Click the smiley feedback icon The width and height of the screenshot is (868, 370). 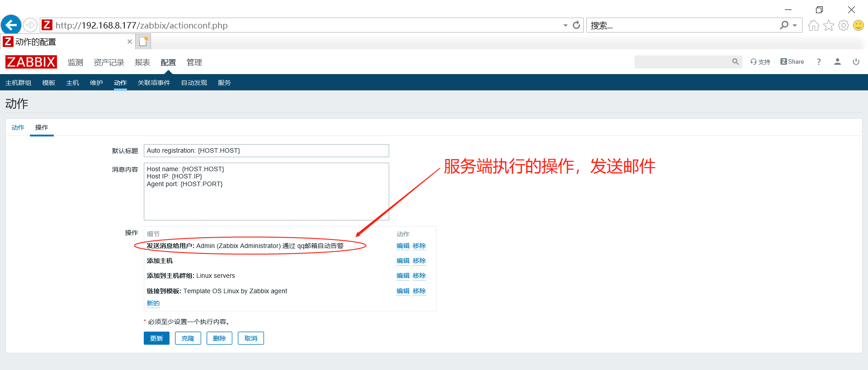[x=859, y=25]
